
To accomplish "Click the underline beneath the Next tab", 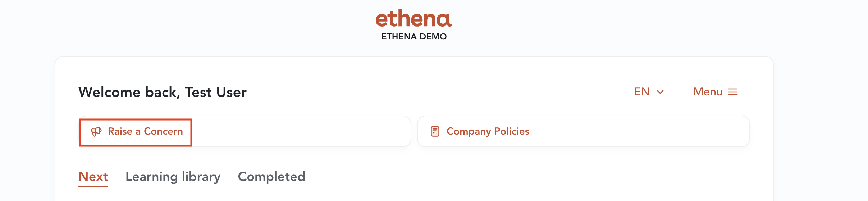I will [93, 186].
